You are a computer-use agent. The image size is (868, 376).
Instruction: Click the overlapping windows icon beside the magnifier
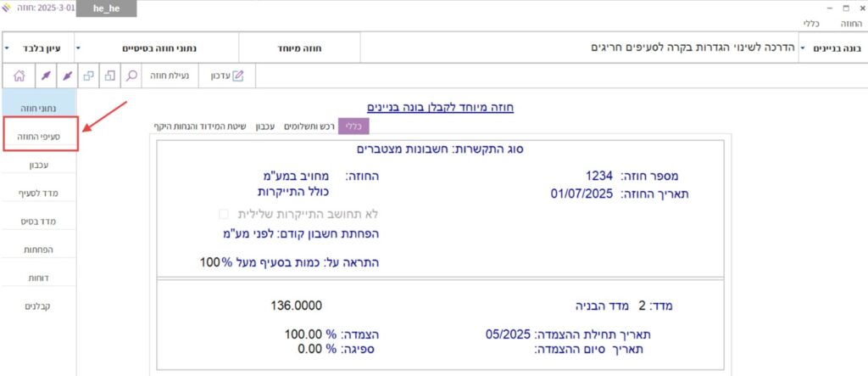pyautogui.click(x=111, y=76)
